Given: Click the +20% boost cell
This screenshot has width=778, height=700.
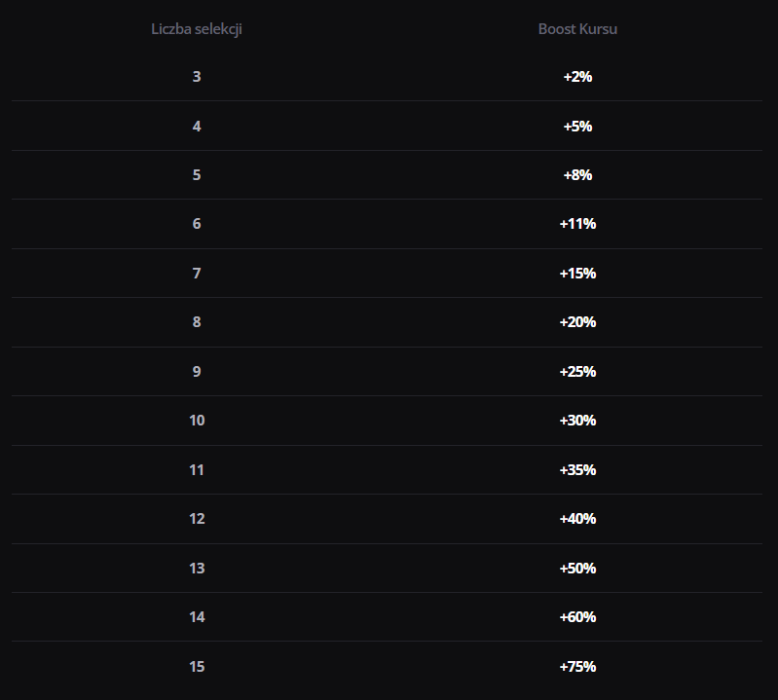Looking at the screenshot, I should 577,322.
